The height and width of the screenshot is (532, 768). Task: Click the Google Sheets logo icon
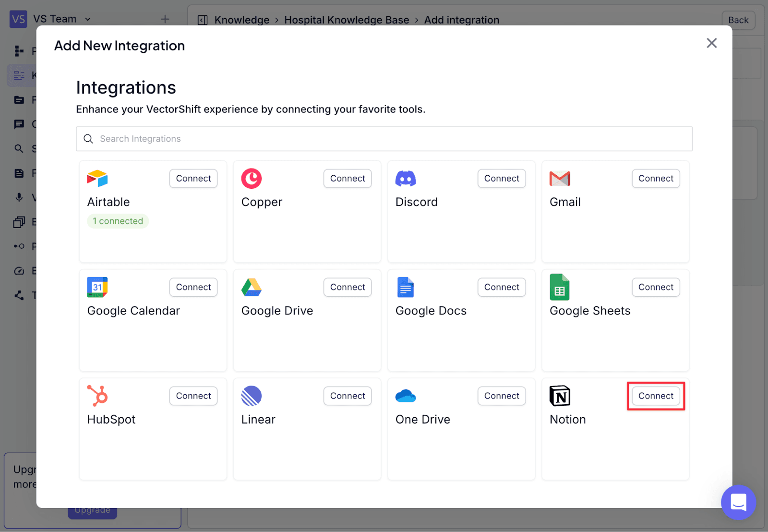tap(560, 287)
